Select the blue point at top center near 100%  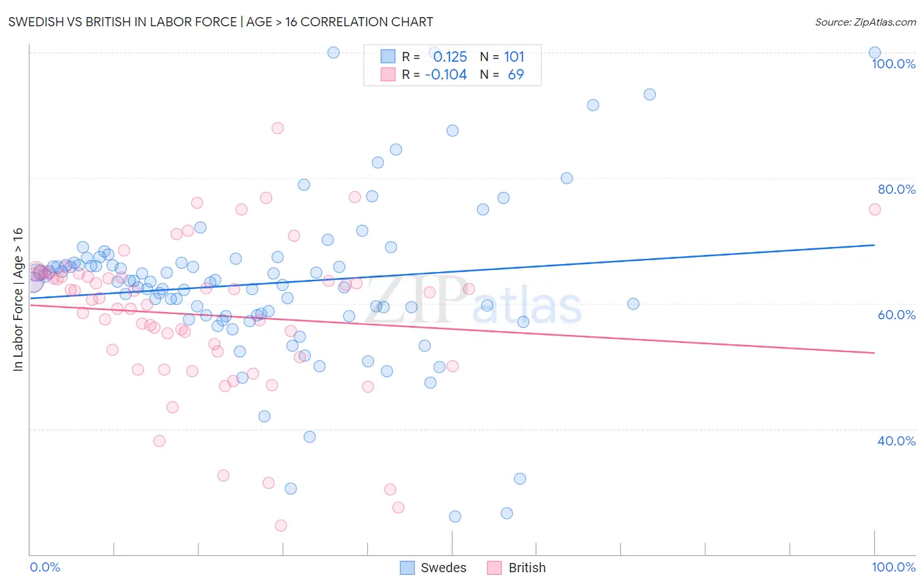click(x=333, y=53)
